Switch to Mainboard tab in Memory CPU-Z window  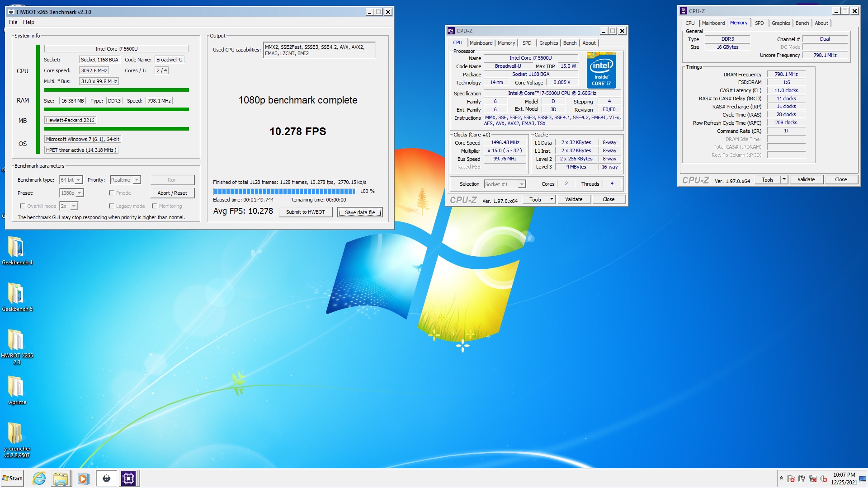pos(713,23)
